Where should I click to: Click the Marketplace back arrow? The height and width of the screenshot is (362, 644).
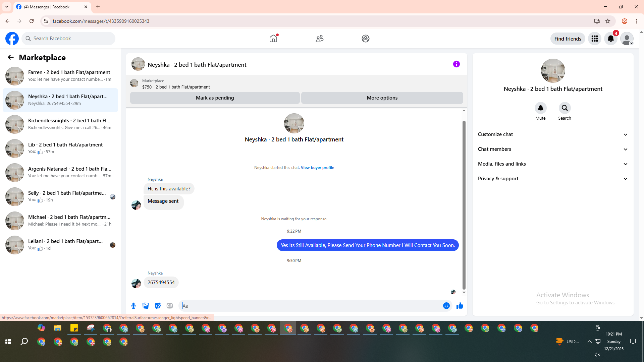(11, 58)
